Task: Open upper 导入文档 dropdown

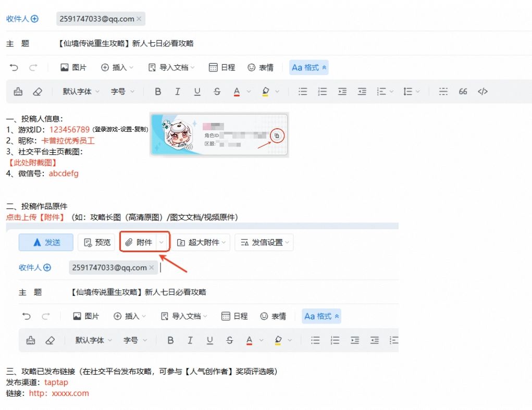Action: tap(171, 68)
